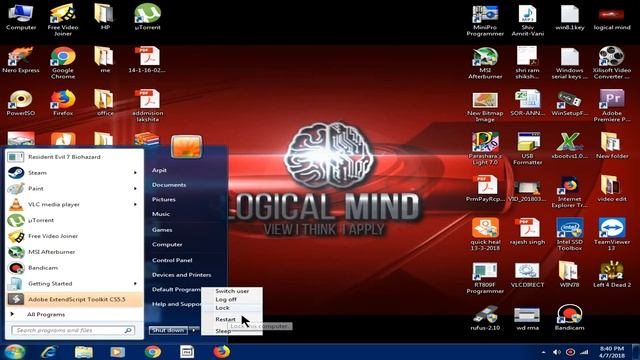Open Chrome from the taskbar
The image size is (640, 360).
[153, 351]
